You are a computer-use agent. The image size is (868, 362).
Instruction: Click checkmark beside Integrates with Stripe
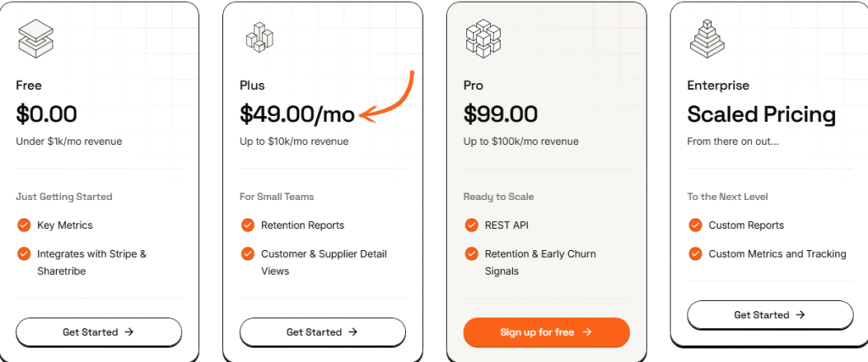(x=24, y=253)
